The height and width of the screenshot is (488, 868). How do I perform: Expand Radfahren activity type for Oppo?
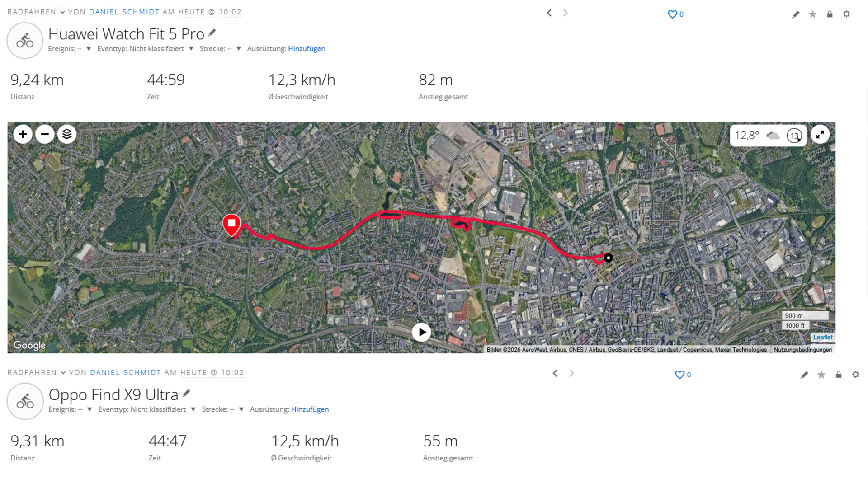coord(63,373)
